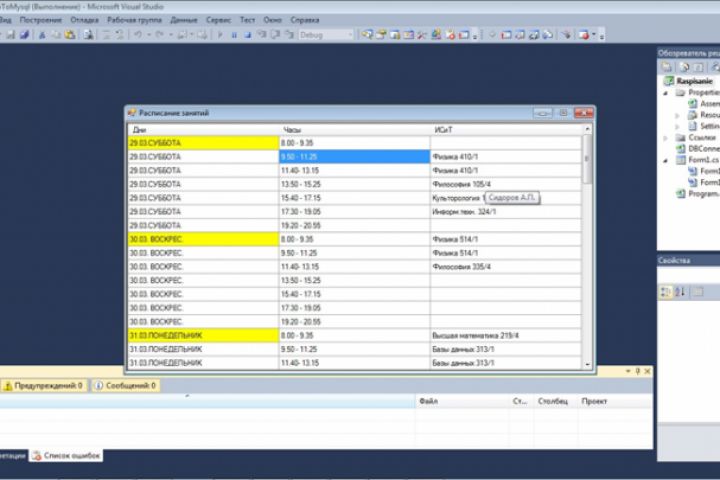Screen dimensions: 720x480
Task: Click the schedule grid's scroll down arrow
Action: [587, 364]
